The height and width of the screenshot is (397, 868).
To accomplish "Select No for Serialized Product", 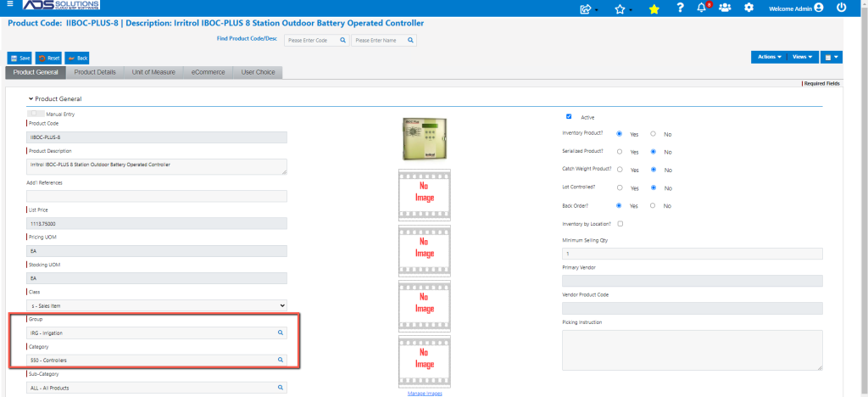I will pyautogui.click(x=654, y=152).
